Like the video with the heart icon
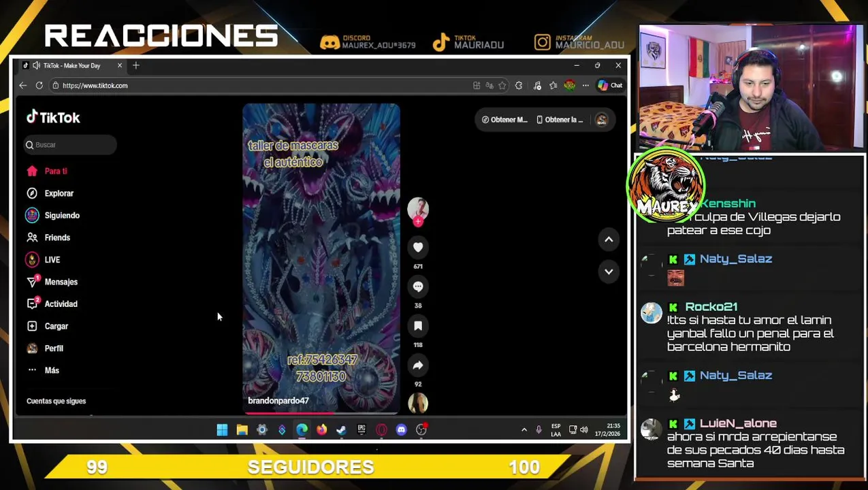Screen dimensions: 868x490 [x=418, y=248]
